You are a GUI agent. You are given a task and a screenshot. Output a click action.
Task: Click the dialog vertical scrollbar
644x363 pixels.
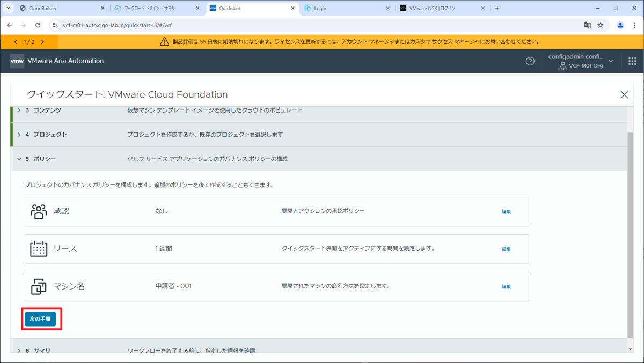tap(630, 234)
